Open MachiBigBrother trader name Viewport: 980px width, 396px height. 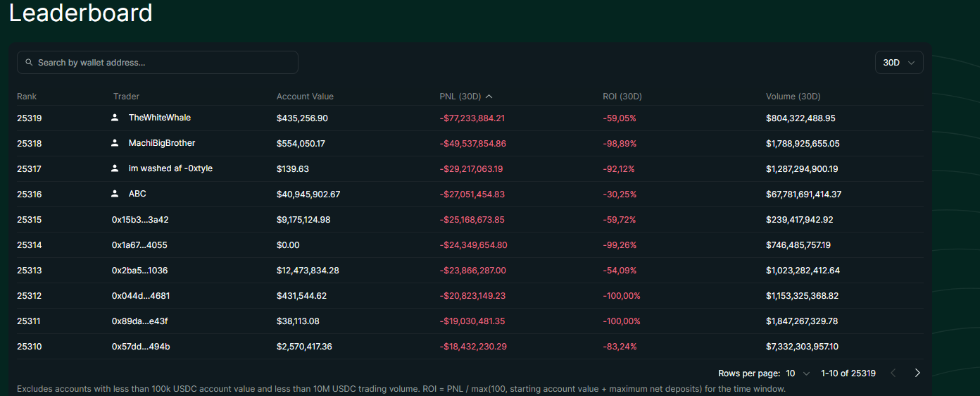[162, 143]
